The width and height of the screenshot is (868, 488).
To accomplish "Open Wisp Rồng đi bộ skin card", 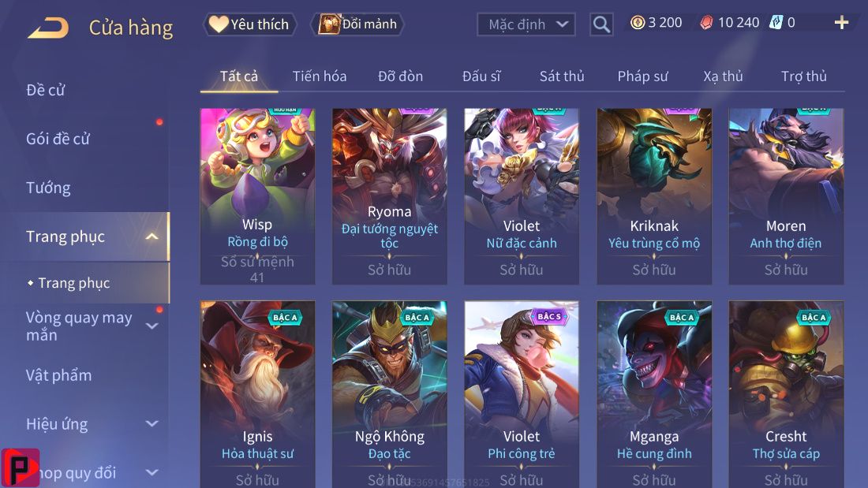I will click(x=257, y=196).
